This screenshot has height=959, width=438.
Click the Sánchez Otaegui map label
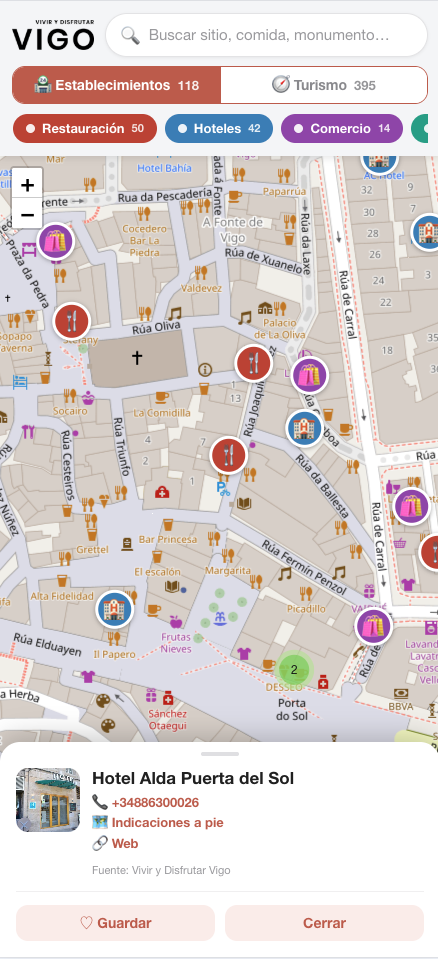pos(167,720)
